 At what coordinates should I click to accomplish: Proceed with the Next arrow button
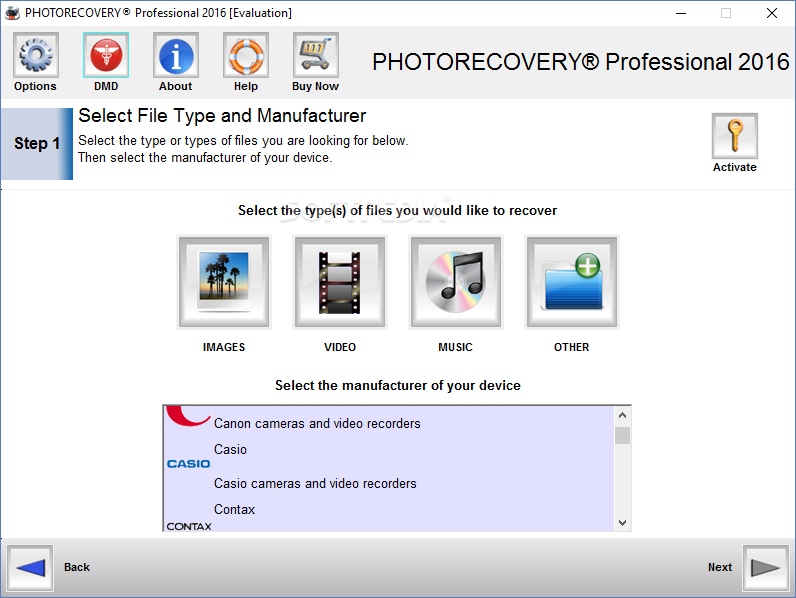766,568
